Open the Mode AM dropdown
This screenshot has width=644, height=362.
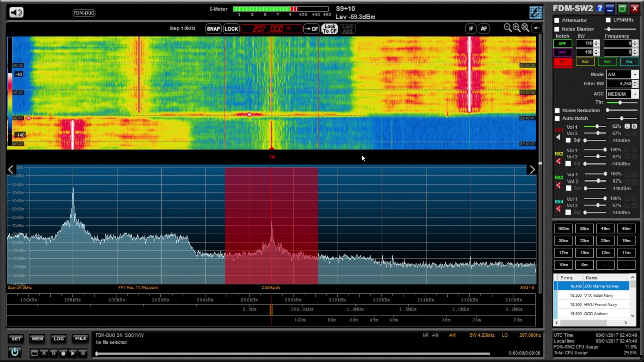click(635, 74)
